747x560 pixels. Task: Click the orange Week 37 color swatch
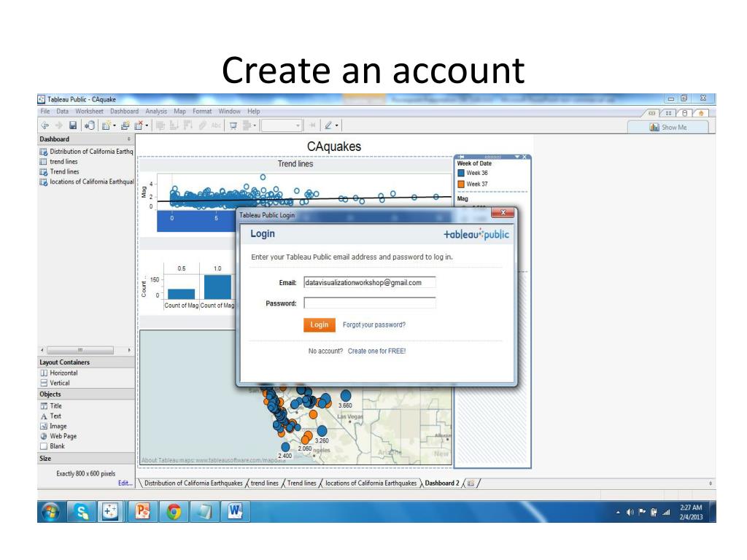click(x=461, y=184)
